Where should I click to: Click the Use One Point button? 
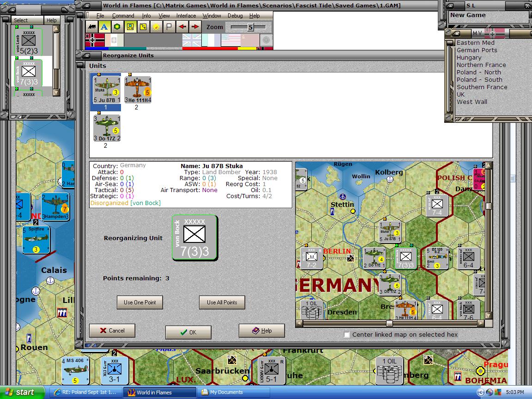point(140,302)
